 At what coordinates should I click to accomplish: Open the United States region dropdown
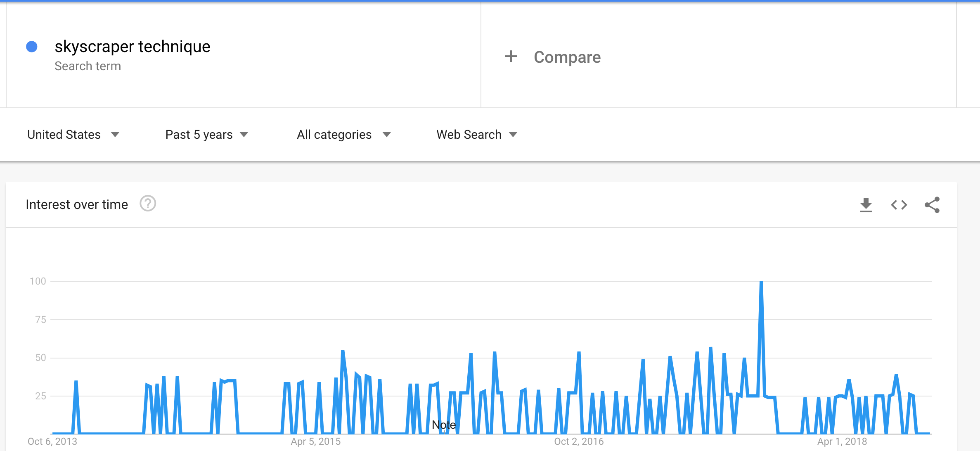[x=73, y=135]
